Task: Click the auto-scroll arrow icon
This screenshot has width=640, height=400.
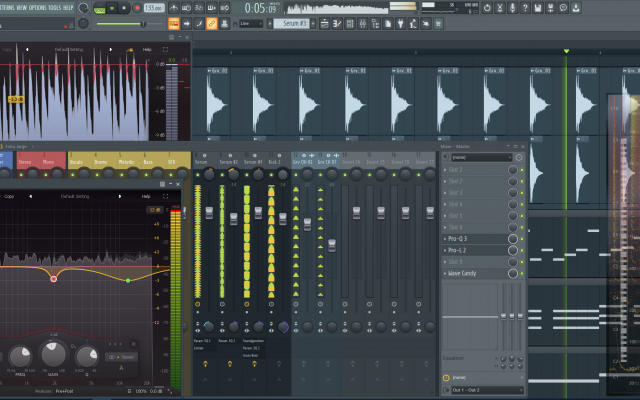Action: 186,24
